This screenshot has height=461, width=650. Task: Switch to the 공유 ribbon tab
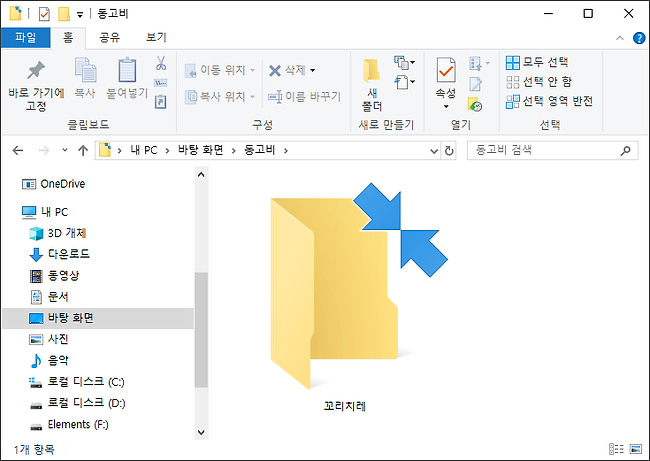coord(109,38)
